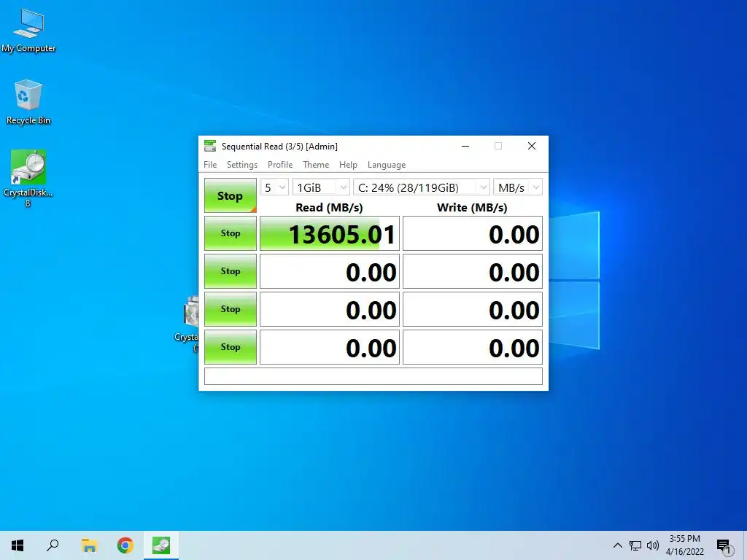Open My Computer desktop icon
The image size is (747, 560).
tap(28, 31)
